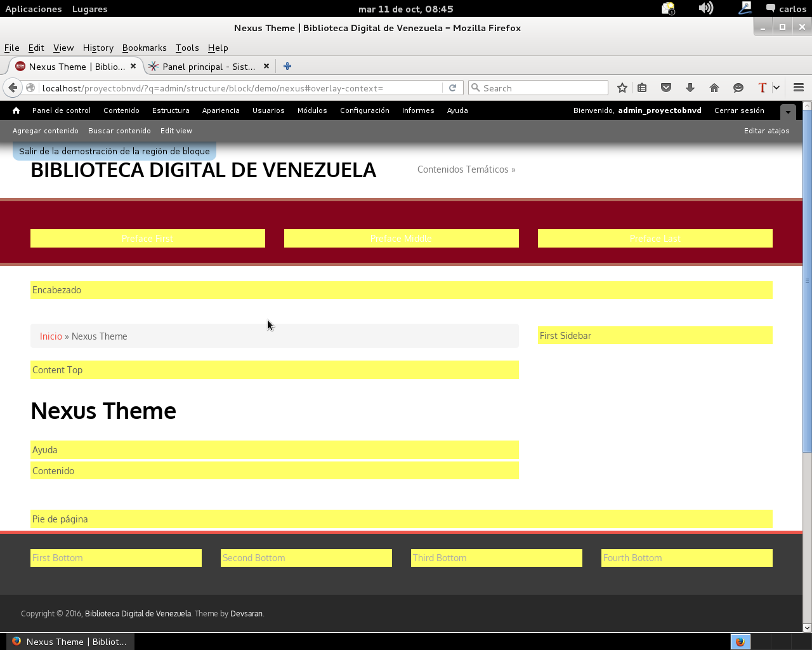Click the Firefox icon in bottom panel tray

pyautogui.click(x=740, y=642)
